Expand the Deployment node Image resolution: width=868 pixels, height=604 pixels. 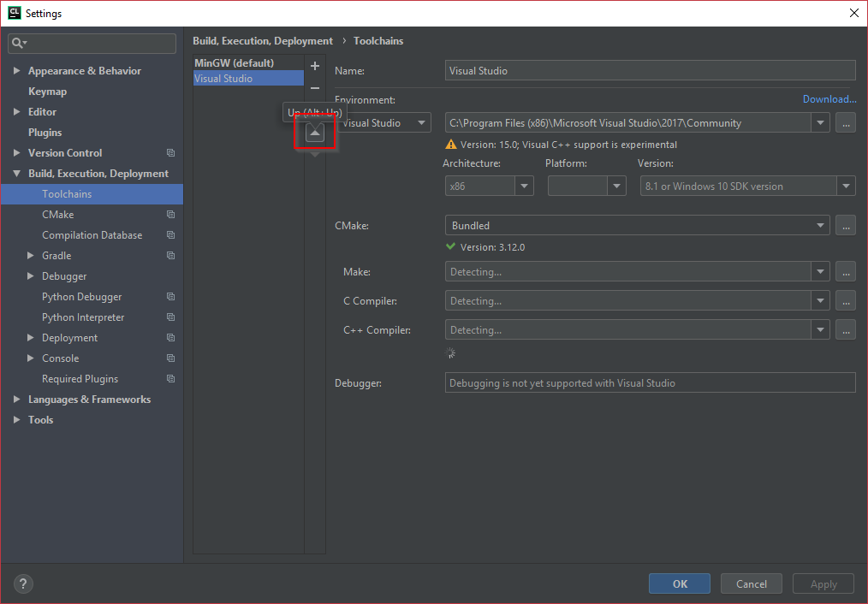[x=31, y=337]
